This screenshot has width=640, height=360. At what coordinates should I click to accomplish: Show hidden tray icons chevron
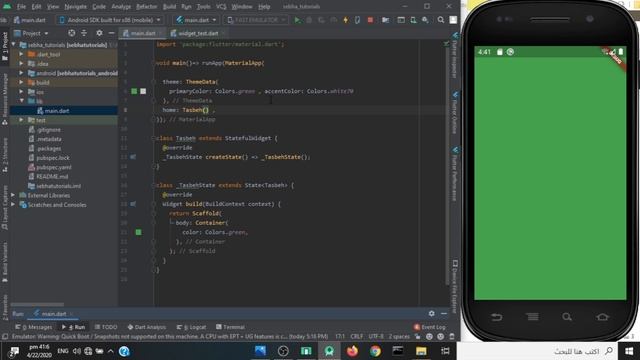point(111,351)
